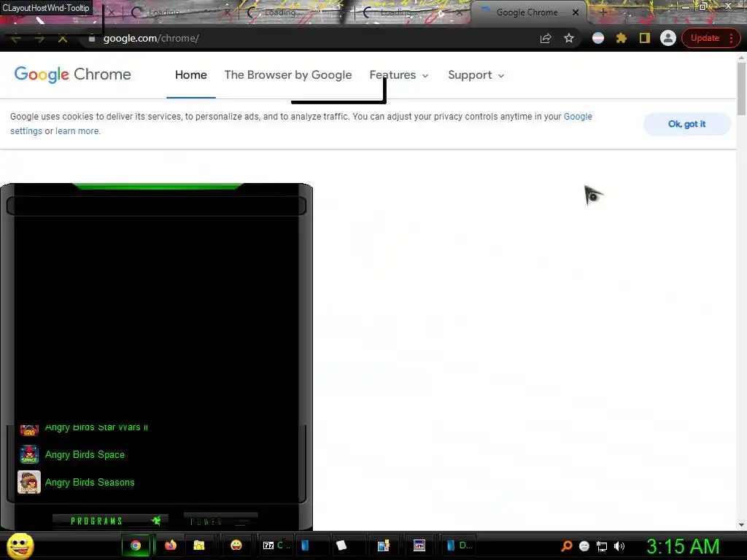Screen dimensions: 747x560
Task: Click the start menu search box
Action: pyautogui.click(x=156, y=206)
